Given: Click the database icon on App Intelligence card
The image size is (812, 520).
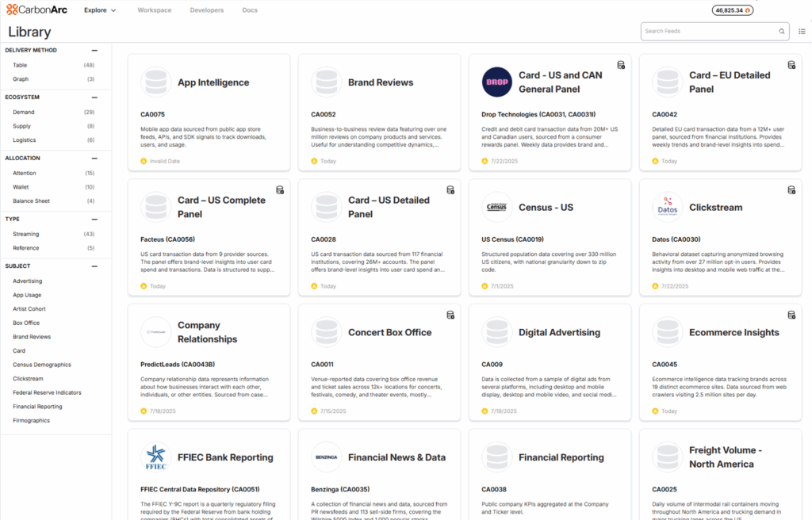Looking at the screenshot, I should (155, 82).
